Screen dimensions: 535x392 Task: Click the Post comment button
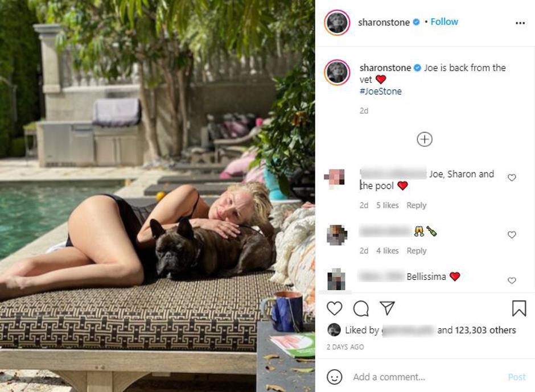tap(517, 377)
